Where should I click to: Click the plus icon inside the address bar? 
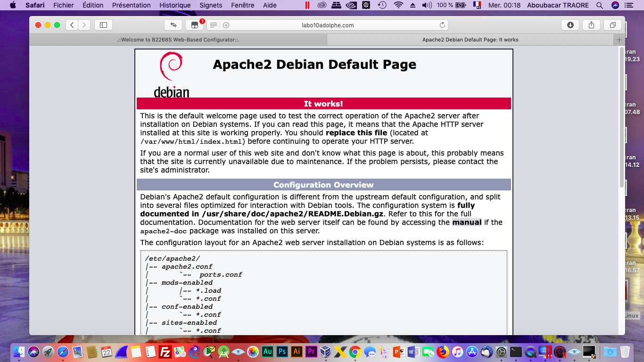[226, 25]
